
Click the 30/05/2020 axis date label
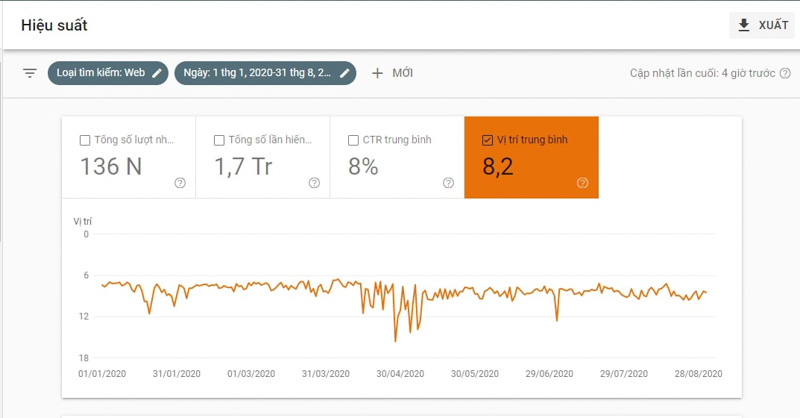pyautogui.click(x=475, y=374)
